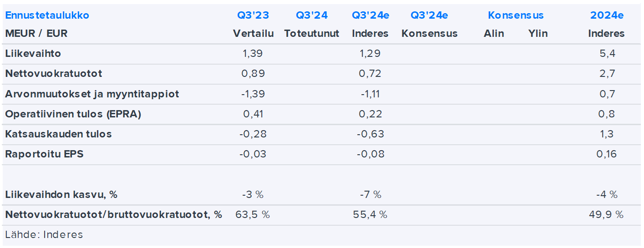Select the MEUR / EUR unit label
The height and width of the screenshot is (248, 644).
(36, 34)
